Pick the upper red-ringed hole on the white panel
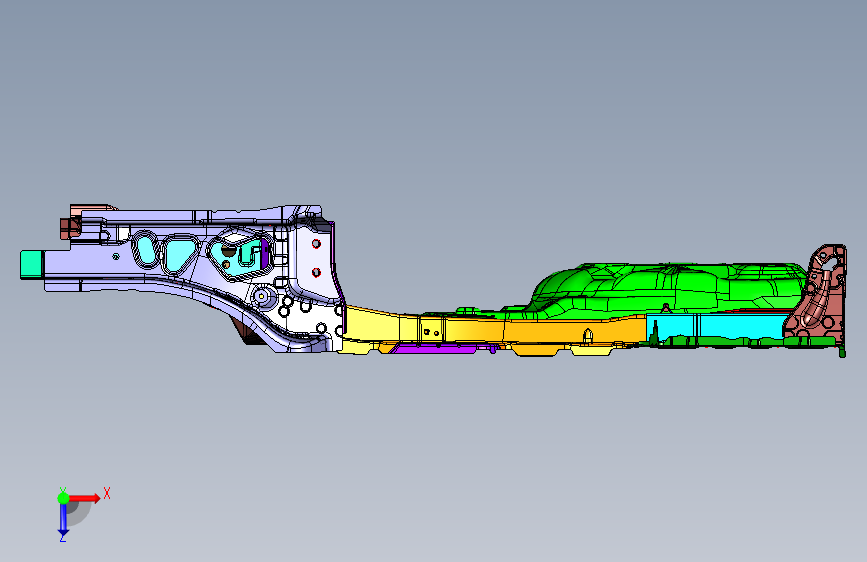Screen dimensions: 867x562 (316, 243)
